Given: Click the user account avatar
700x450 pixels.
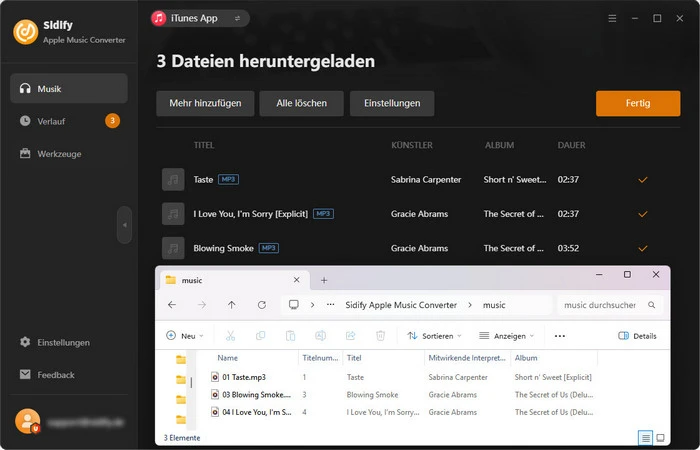Looking at the screenshot, I should (27, 421).
